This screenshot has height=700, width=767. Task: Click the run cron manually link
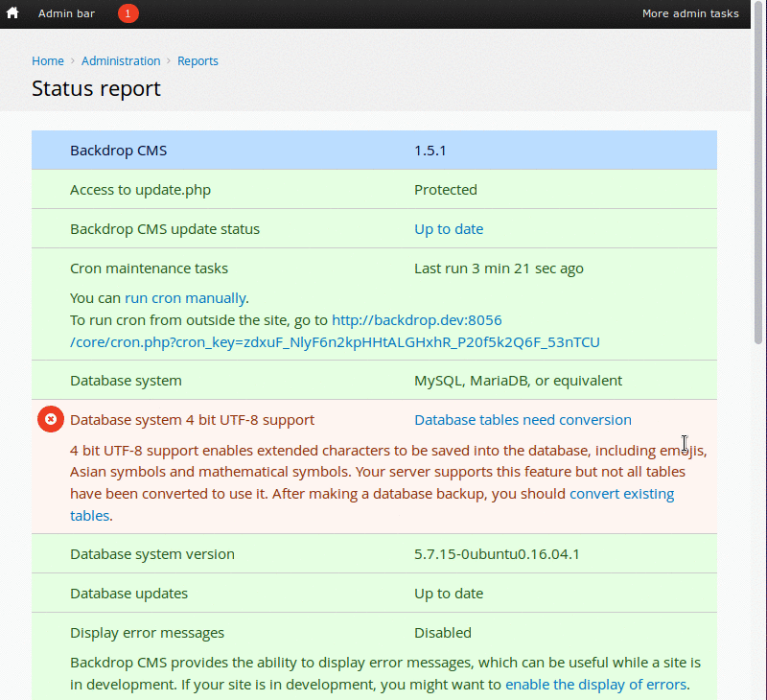point(185,298)
